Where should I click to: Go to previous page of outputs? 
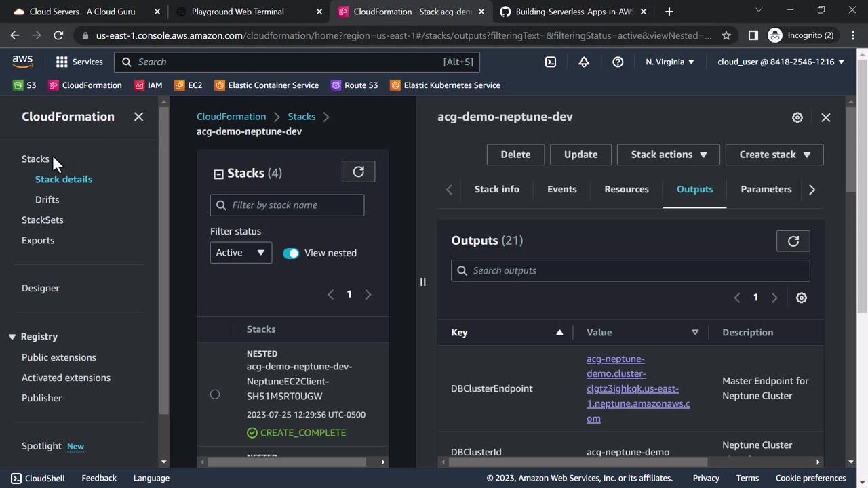[x=737, y=298]
